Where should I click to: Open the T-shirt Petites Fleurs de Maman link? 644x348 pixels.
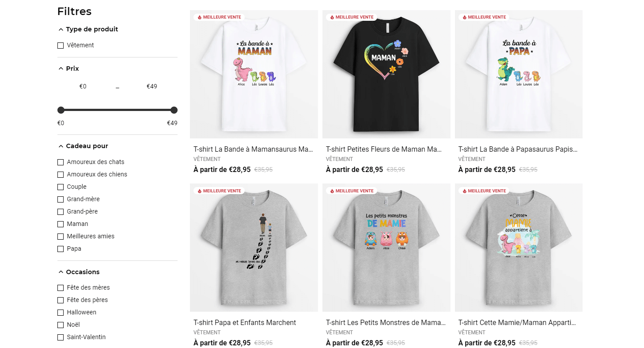click(x=384, y=149)
